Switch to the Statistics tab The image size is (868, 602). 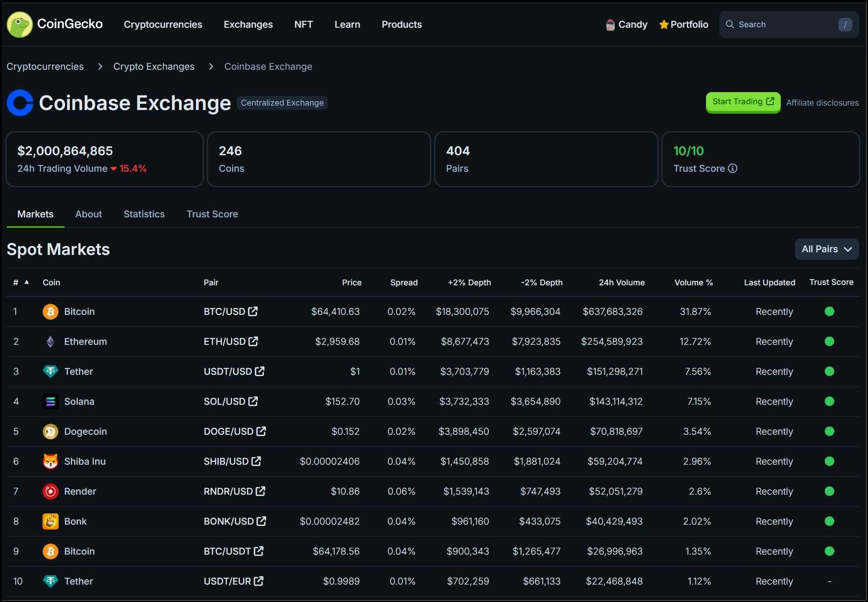(x=144, y=214)
